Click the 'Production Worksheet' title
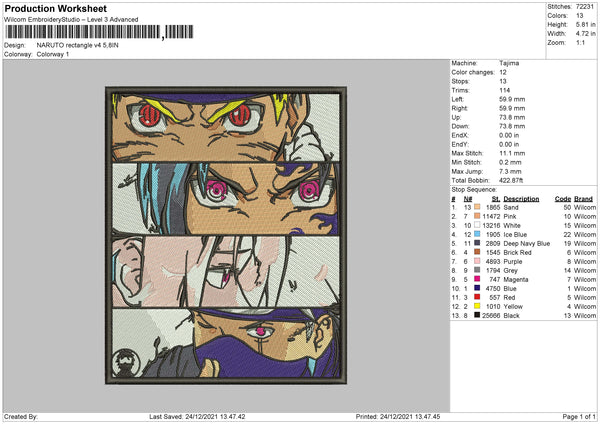The image size is (600, 424). [x=55, y=8]
